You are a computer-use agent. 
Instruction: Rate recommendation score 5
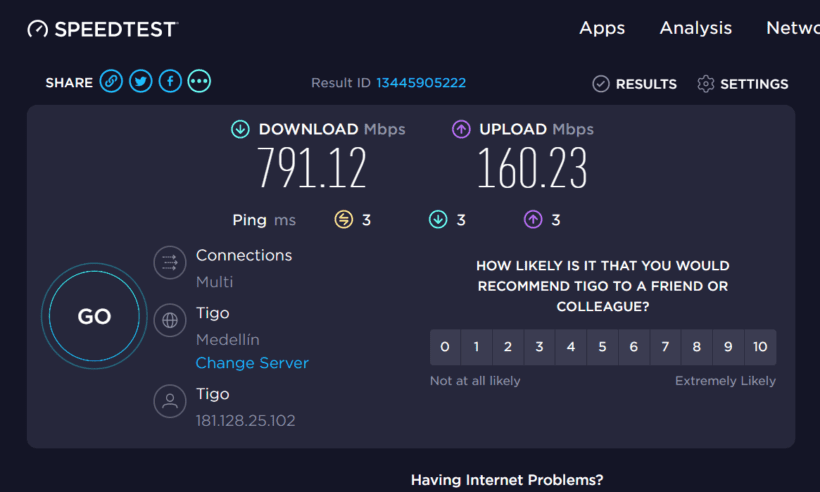pos(602,347)
